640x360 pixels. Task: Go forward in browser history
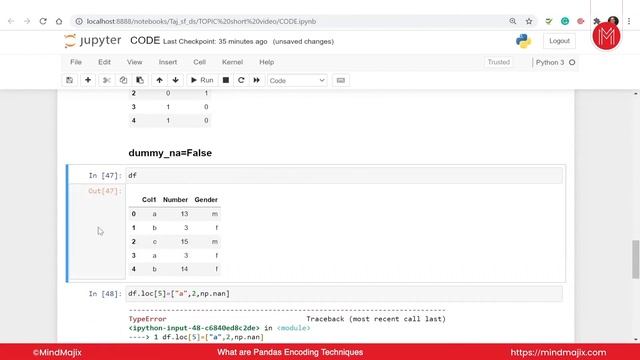[27, 21]
